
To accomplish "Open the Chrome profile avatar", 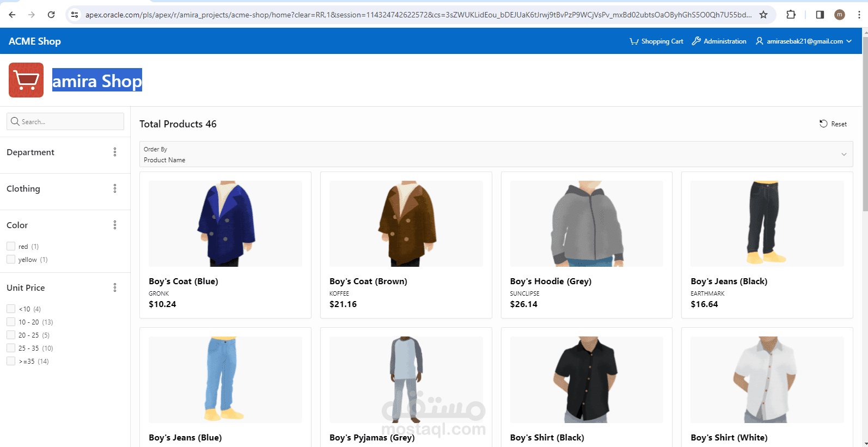I will coord(840,15).
